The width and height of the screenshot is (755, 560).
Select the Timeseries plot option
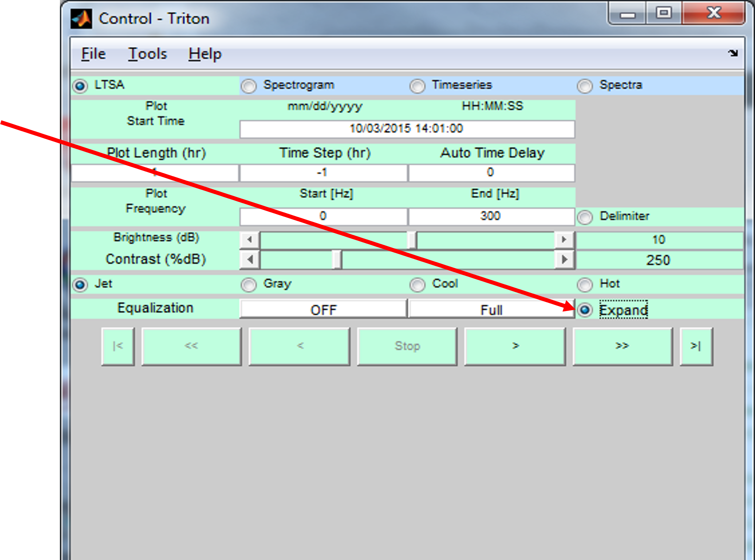point(417,86)
